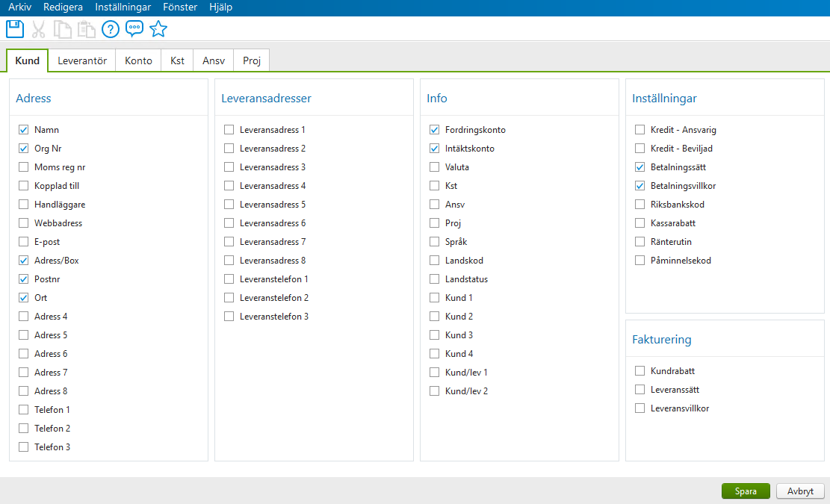Click the Copy icon in the toolbar
The height and width of the screenshot is (504, 830).
coord(62,28)
